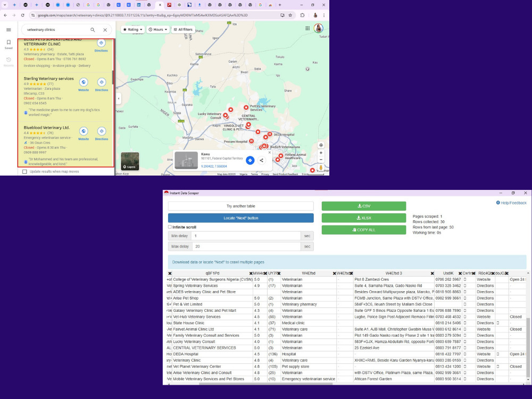Click the 'DEDA Hospital' table cell
Screen dimensions: 532x399
[213, 354]
